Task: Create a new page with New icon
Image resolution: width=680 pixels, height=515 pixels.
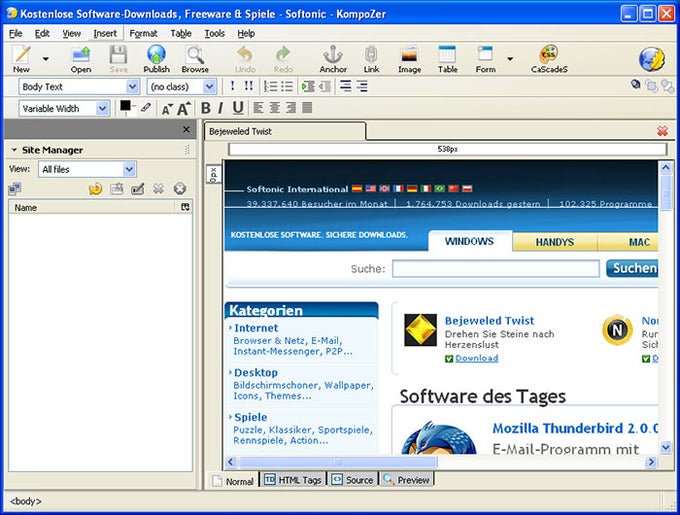Action: pos(21,59)
